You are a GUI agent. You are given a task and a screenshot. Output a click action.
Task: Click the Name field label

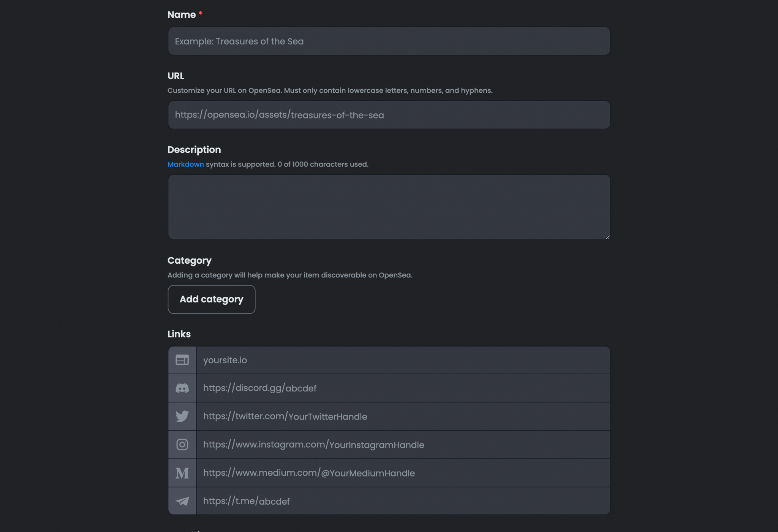pos(182,14)
